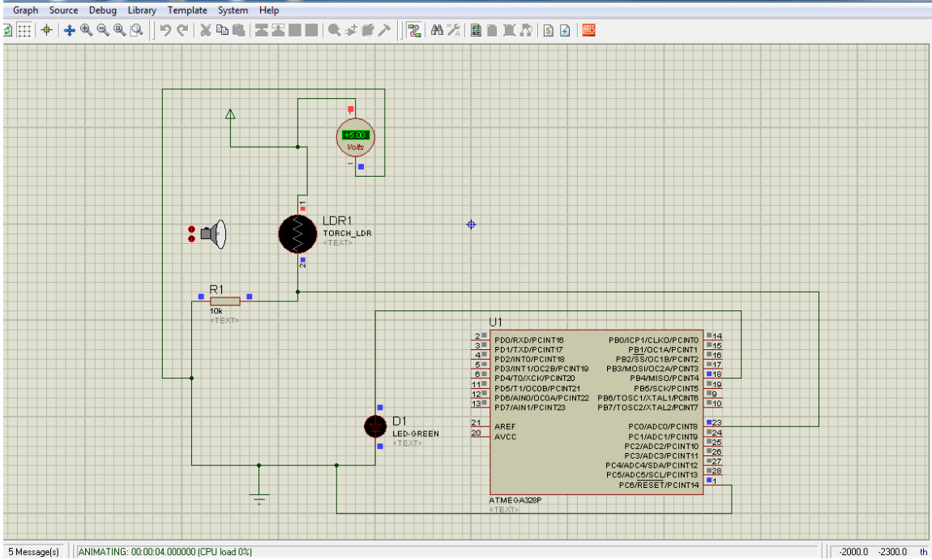Open the Debug menu
The width and height of the screenshot is (932, 560).
coord(102,10)
